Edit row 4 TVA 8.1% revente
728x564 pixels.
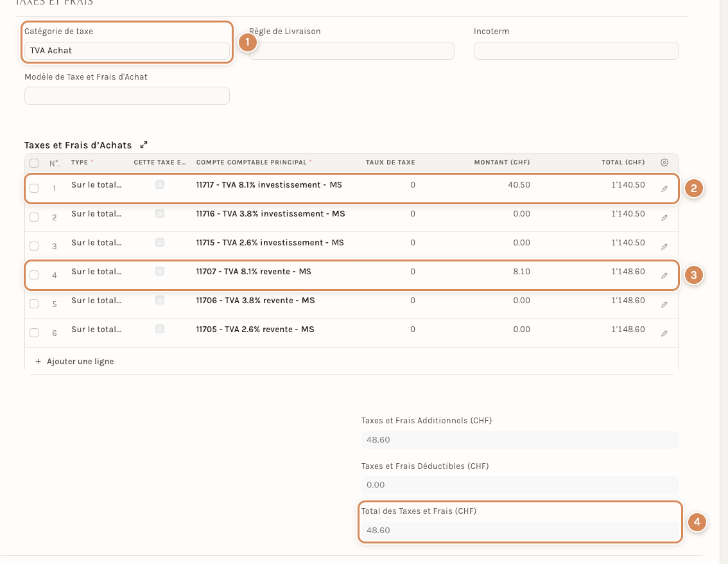click(x=664, y=276)
